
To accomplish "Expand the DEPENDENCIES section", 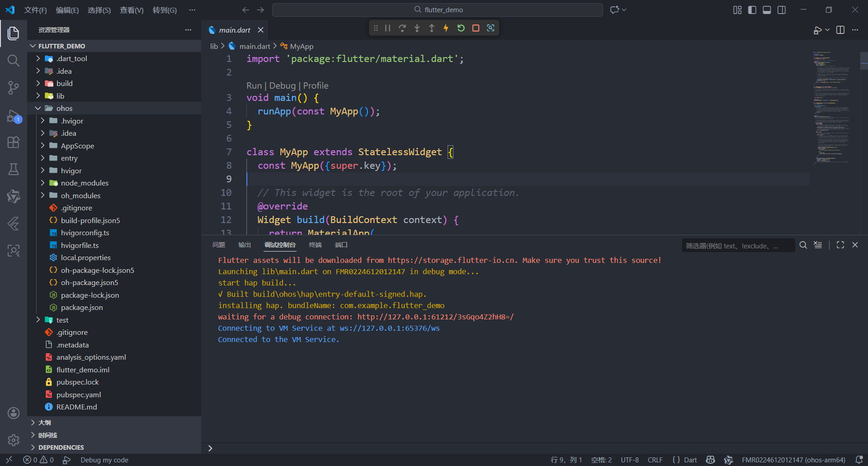I will click(114, 447).
